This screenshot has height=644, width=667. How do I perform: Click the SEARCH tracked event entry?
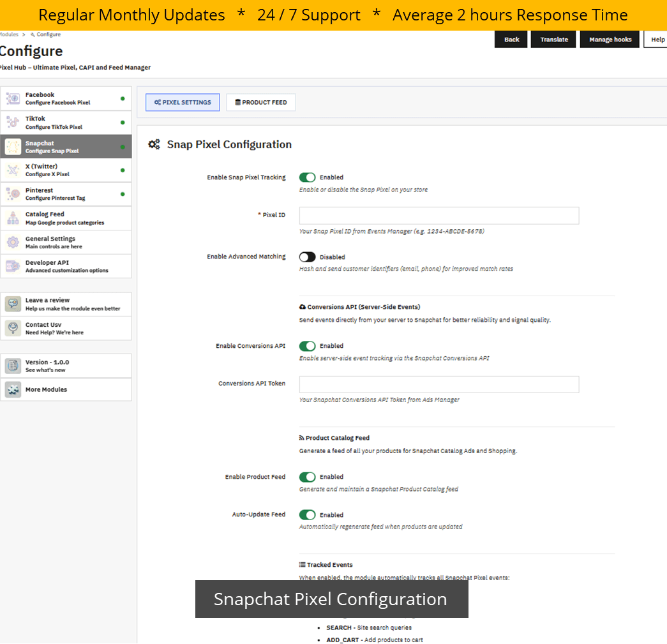[369, 627]
